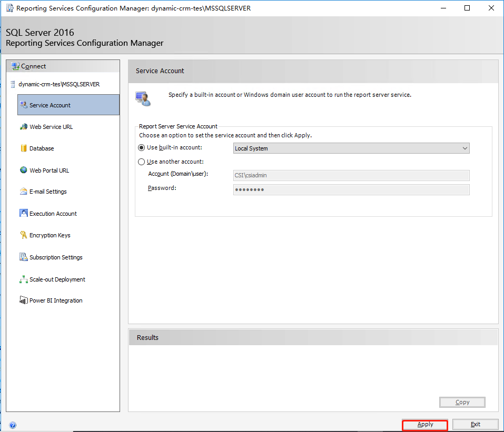Click the Service Account page header icon
The image size is (504, 432).
[143, 98]
